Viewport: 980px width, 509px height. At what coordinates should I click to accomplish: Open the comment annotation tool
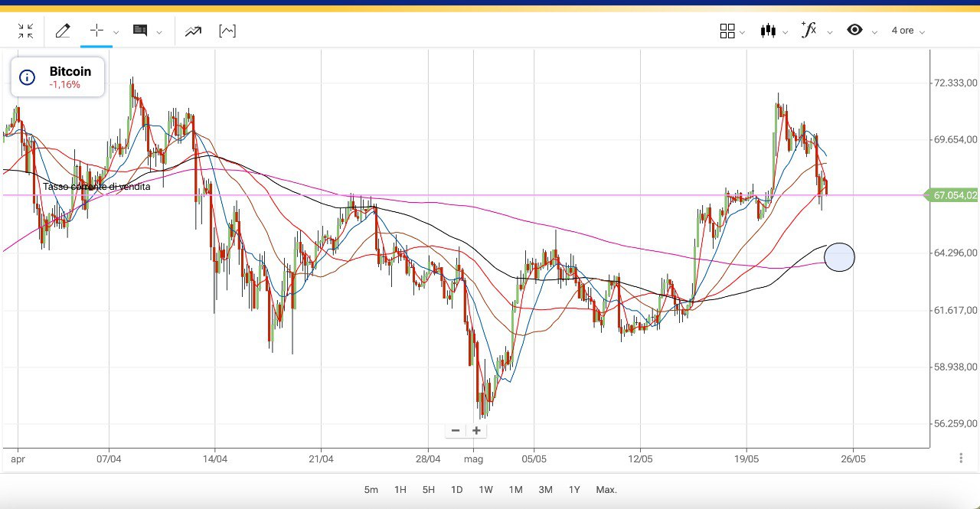click(140, 31)
